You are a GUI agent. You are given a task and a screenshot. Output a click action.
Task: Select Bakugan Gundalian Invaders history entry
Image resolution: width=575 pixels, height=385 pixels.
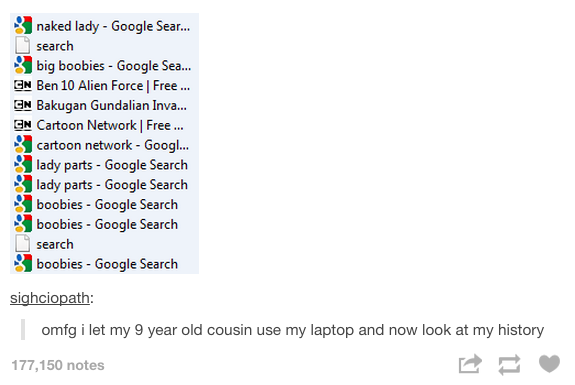(x=104, y=105)
